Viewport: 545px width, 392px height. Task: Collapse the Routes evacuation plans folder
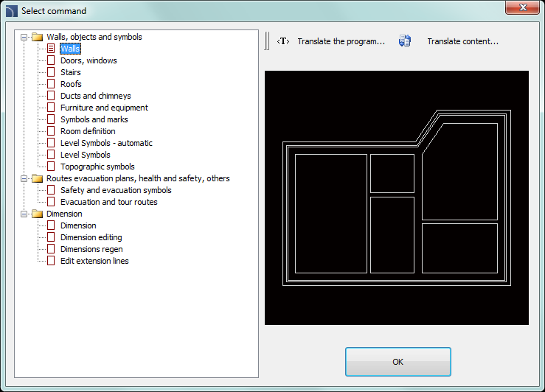(x=24, y=178)
